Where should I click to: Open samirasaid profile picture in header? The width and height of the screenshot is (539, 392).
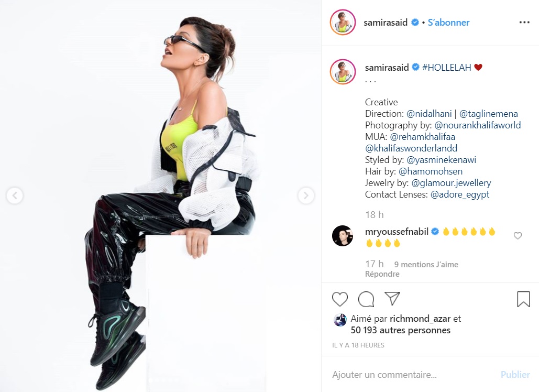pos(343,23)
